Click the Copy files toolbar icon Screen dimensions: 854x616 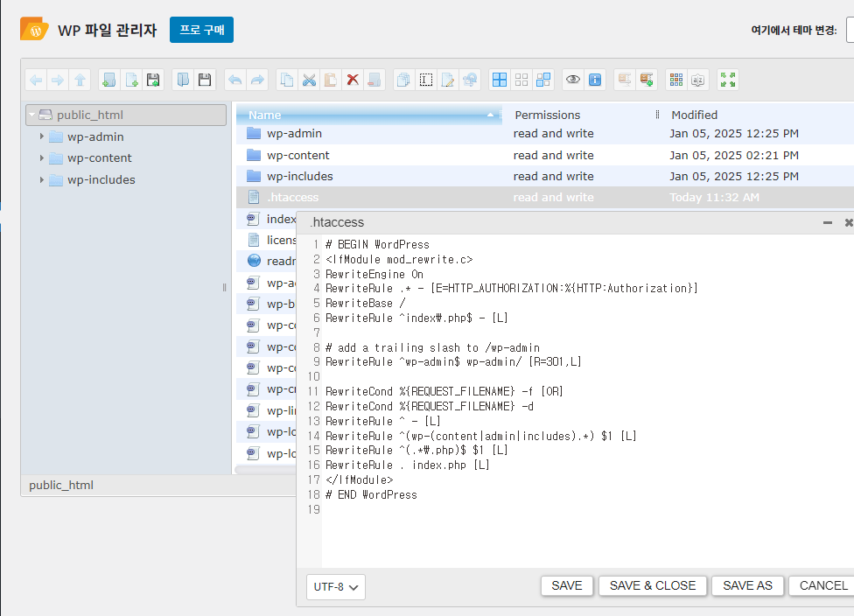pyautogui.click(x=286, y=80)
